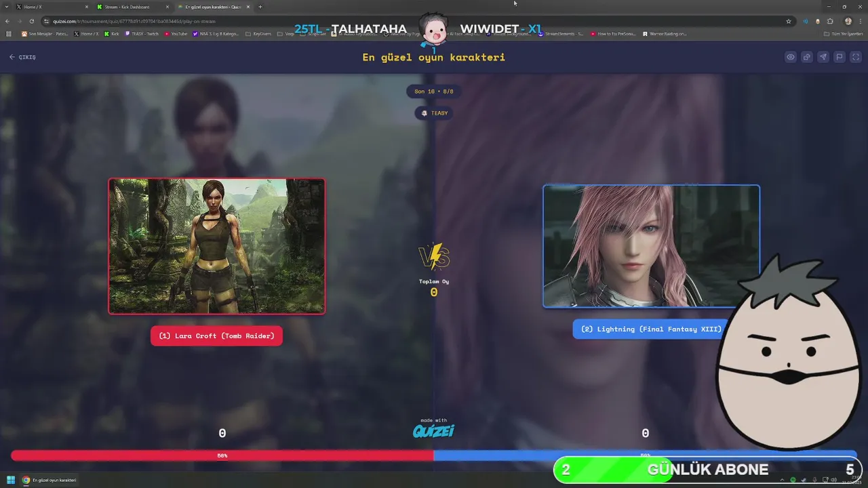This screenshot has height=488, width=868.
Task: Click the Chrome taskbar item
Action: point(50,480)
